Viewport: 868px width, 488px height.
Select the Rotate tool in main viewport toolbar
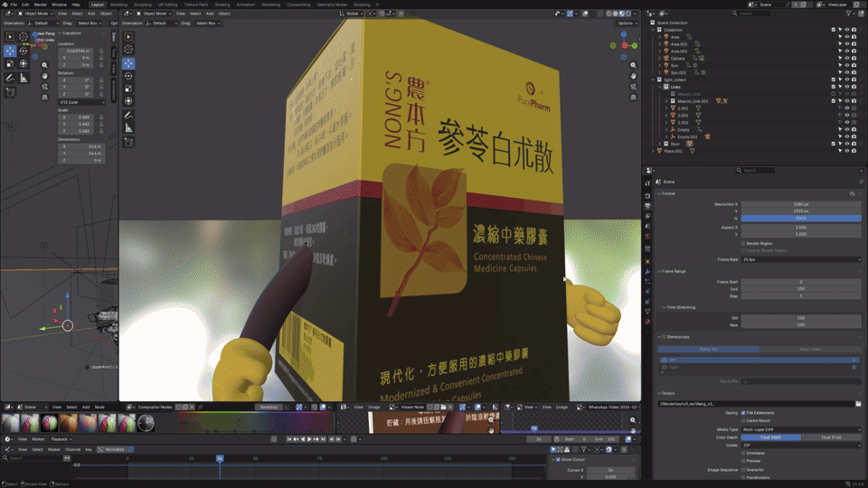click(x=128, y=76)
